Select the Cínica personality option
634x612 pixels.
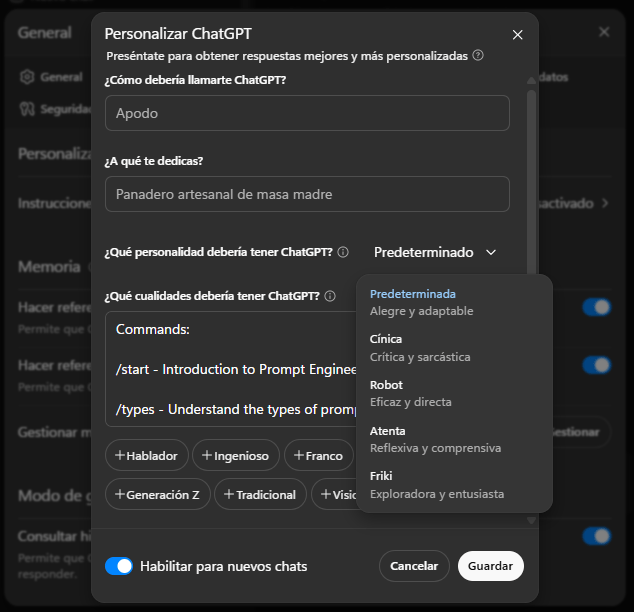pos(454,348)
